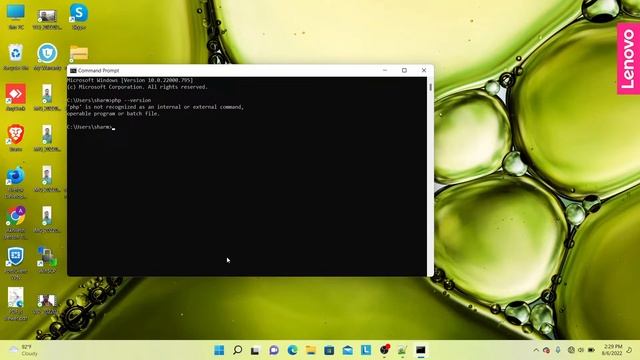Click the last prompt with blinking cursor
This screenshot has width=640, height=360.
pos(91,127)
